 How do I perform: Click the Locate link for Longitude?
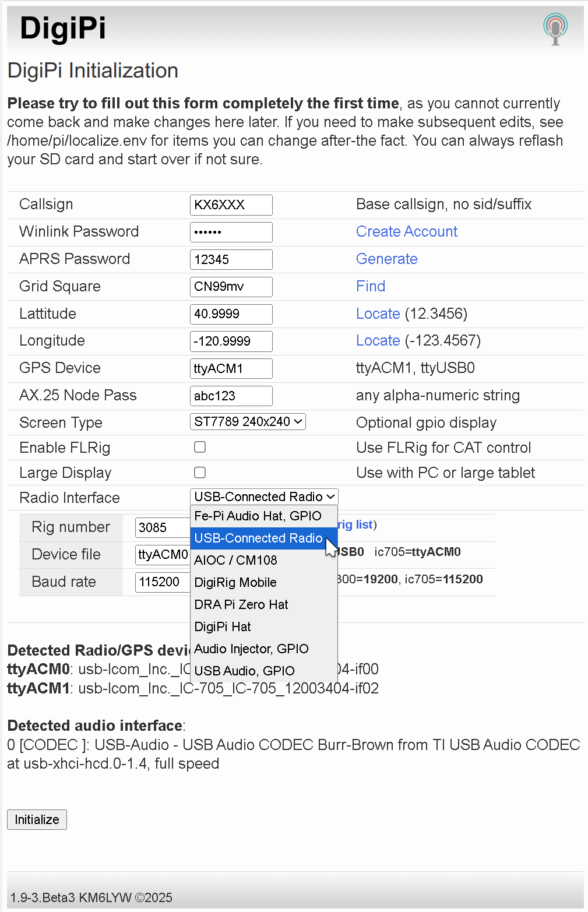click(378, 340)
